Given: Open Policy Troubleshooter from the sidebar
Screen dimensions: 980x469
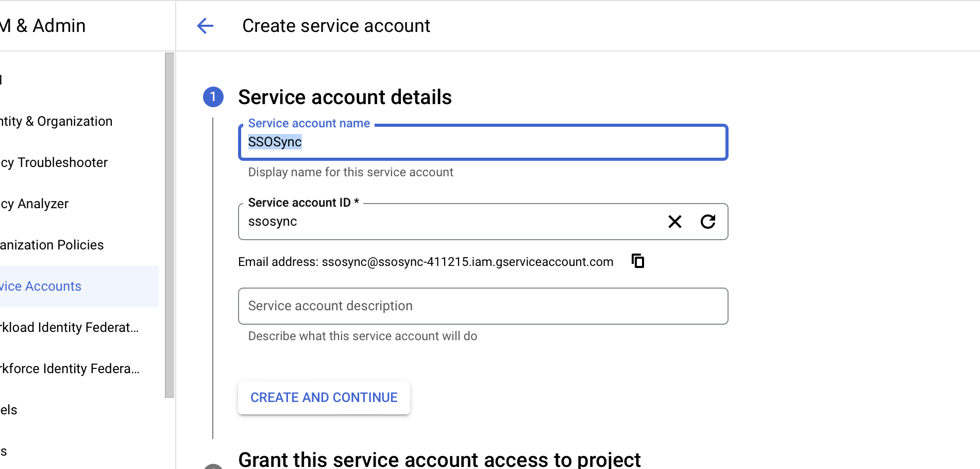Looking at the screenshot, I should point(54,162).
